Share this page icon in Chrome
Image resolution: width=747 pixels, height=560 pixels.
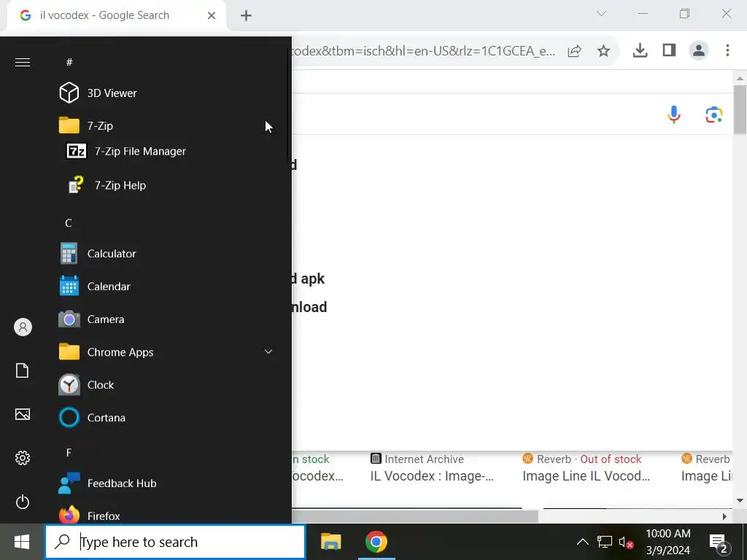[575, 50]
